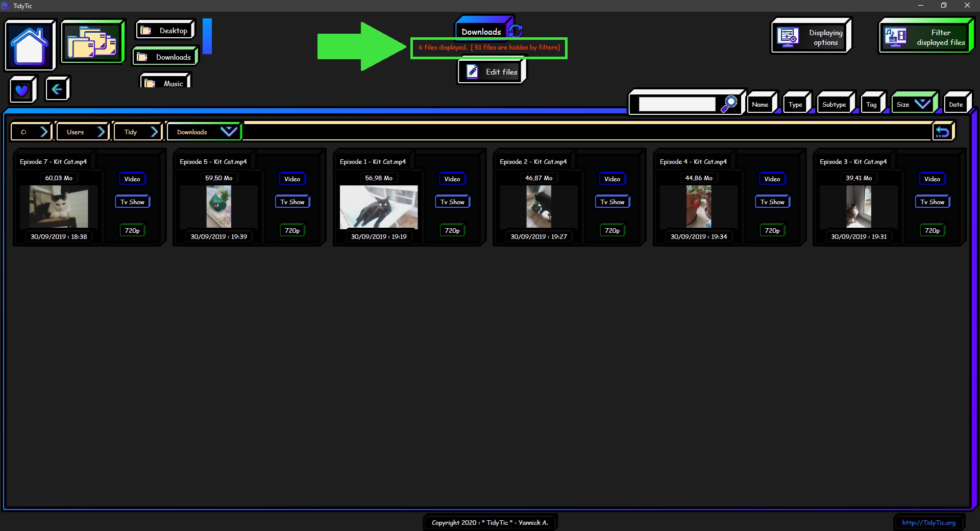Maximize the TidyTic window
The width and height of the screenshot is (980, 531).
click(944, 6)
